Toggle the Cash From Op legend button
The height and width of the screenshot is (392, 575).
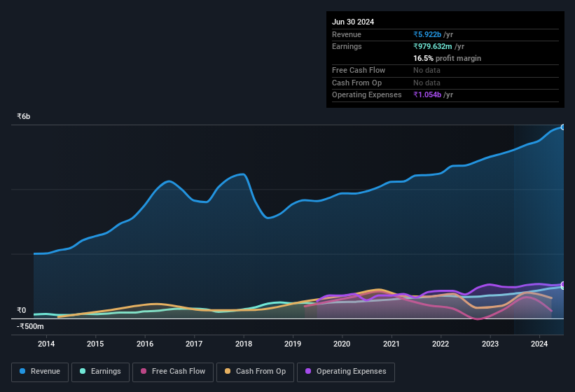(x=255, y=372)
